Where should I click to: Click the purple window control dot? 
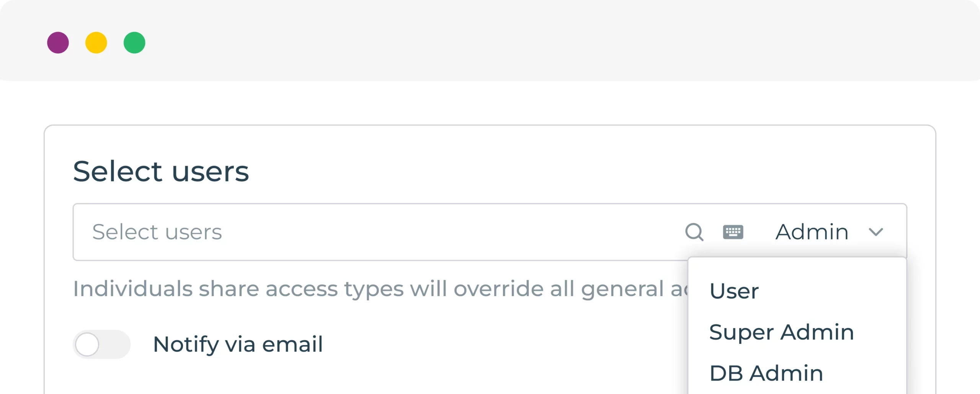click(x=58, y=42)
